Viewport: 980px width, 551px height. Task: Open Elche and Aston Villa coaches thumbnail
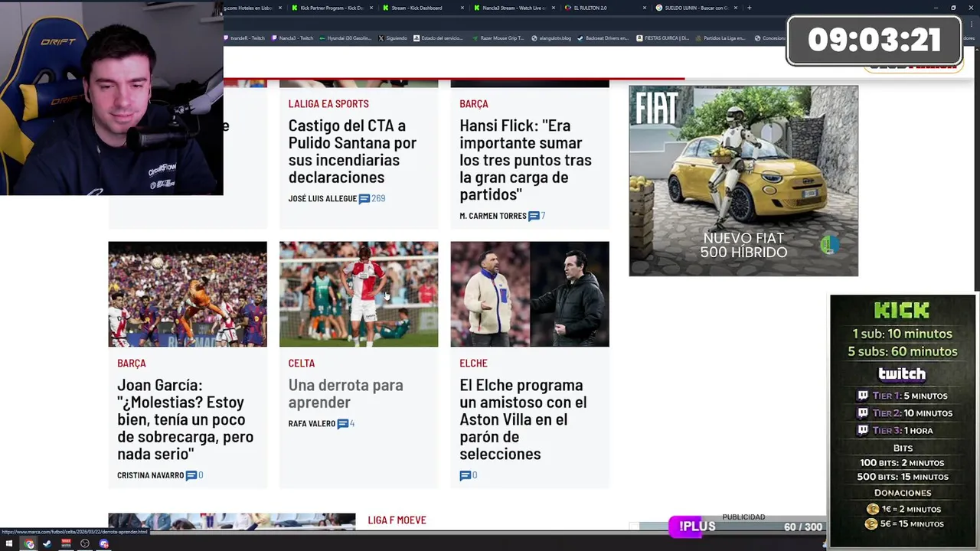[x=530, y=295]
